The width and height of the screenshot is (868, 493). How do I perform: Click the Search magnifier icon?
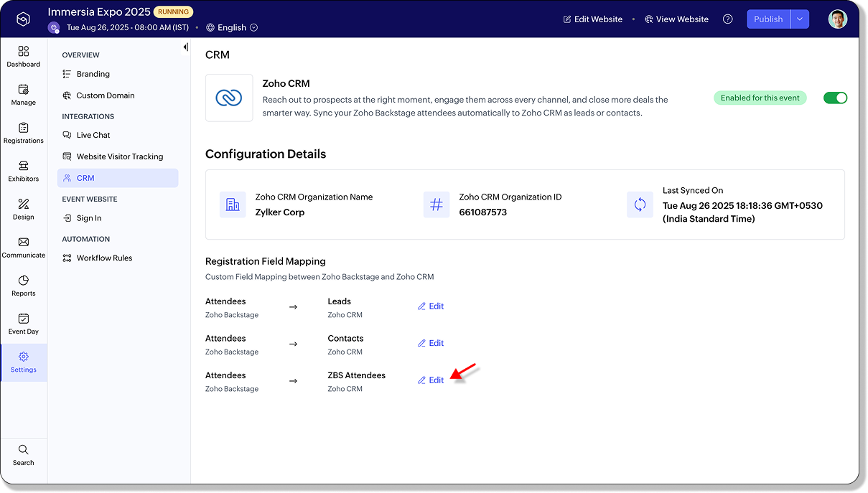coord(24,449)
